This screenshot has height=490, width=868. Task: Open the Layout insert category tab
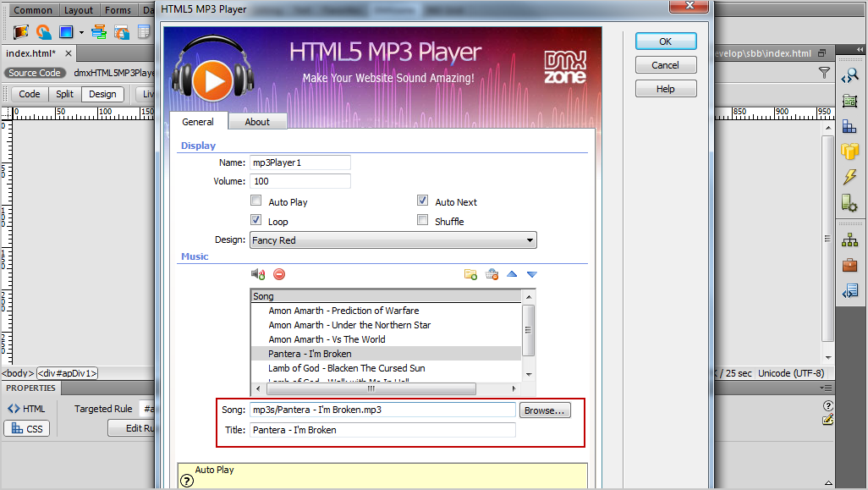click(79, 10)
